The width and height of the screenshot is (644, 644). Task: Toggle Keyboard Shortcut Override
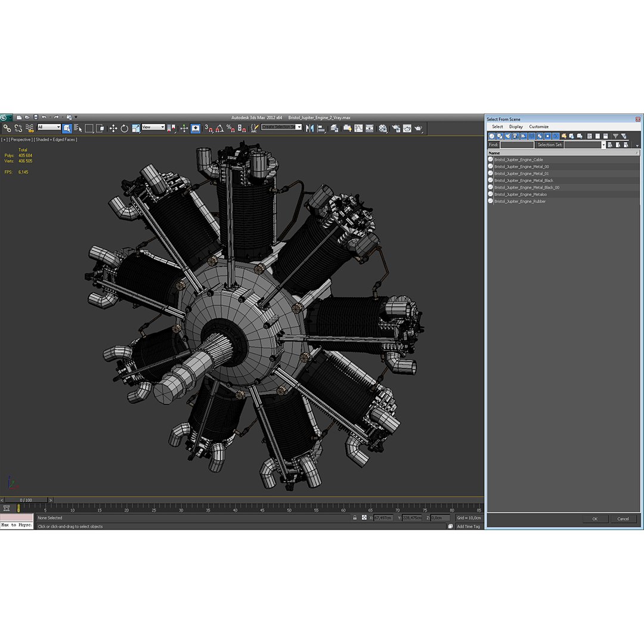[x=196, y=128]
